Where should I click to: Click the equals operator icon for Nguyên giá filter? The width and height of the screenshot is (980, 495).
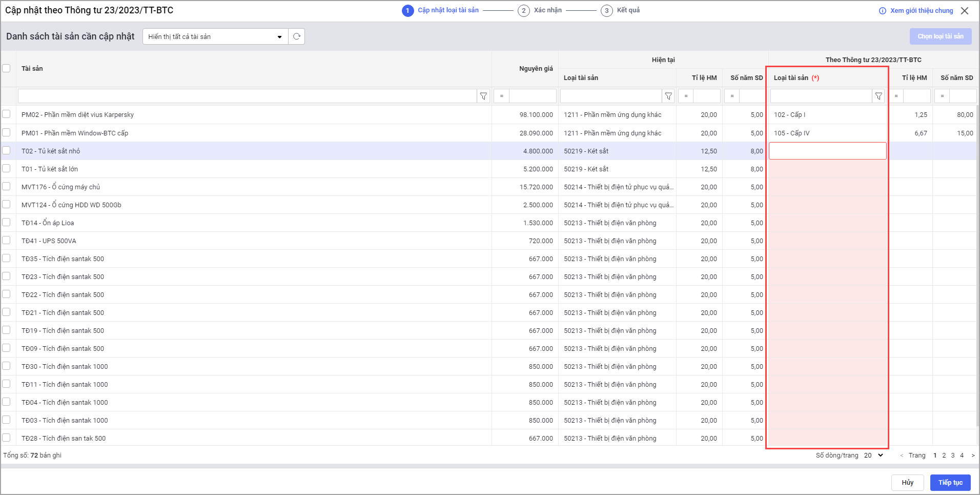pos(501,96)
